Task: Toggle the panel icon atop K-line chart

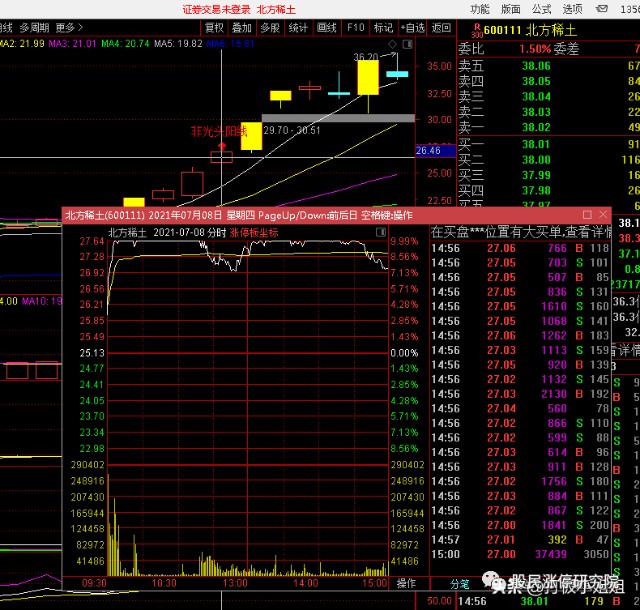Action: 407,44
